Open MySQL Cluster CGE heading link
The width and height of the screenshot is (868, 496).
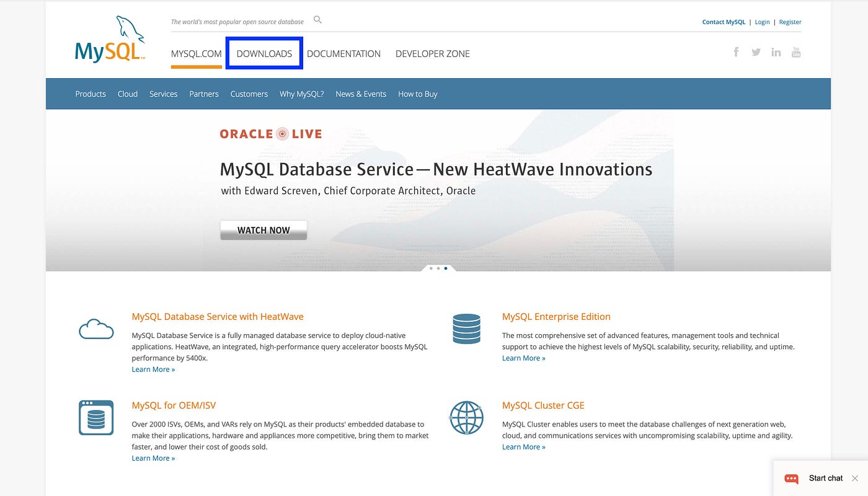tap(543, 405)
